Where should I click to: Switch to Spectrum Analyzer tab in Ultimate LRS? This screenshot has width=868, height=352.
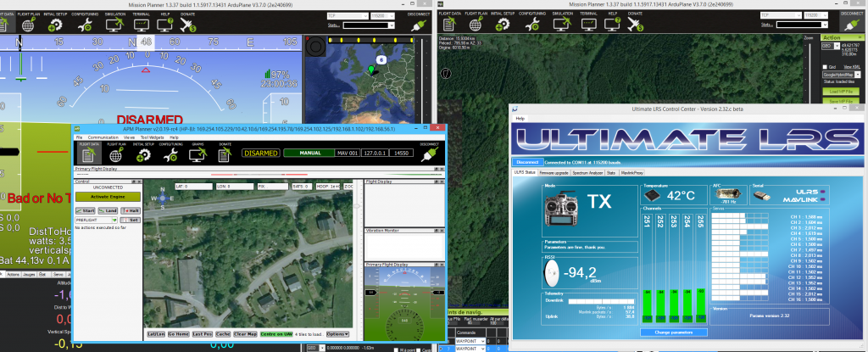coord(587,172)
